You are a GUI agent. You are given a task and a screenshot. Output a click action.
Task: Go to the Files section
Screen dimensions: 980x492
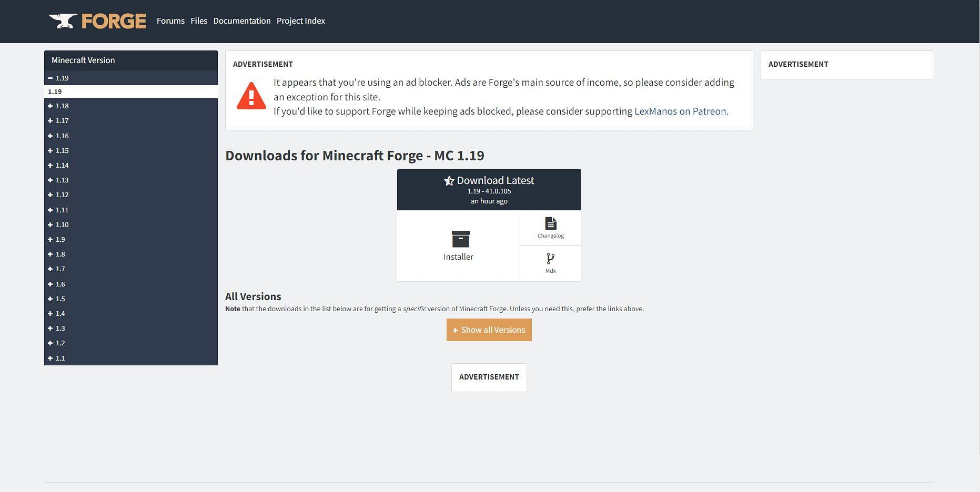199,21
